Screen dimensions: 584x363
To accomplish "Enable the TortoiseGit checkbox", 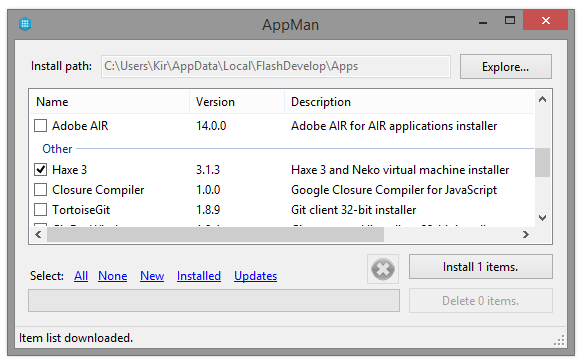I will (40, 210).
